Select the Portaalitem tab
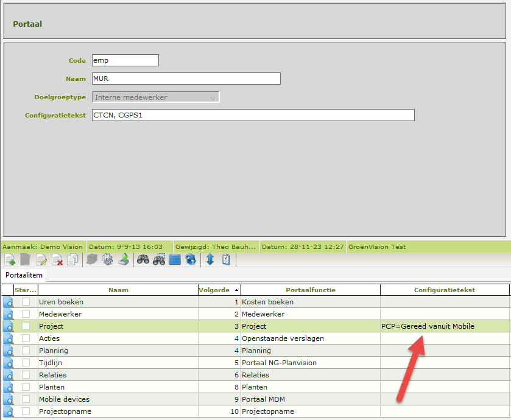Viewport: 511px width, 420px height. pos(24,275)
